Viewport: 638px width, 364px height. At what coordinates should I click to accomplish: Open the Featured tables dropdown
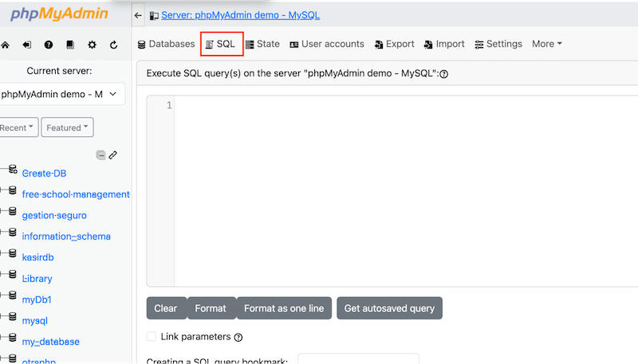67,127
